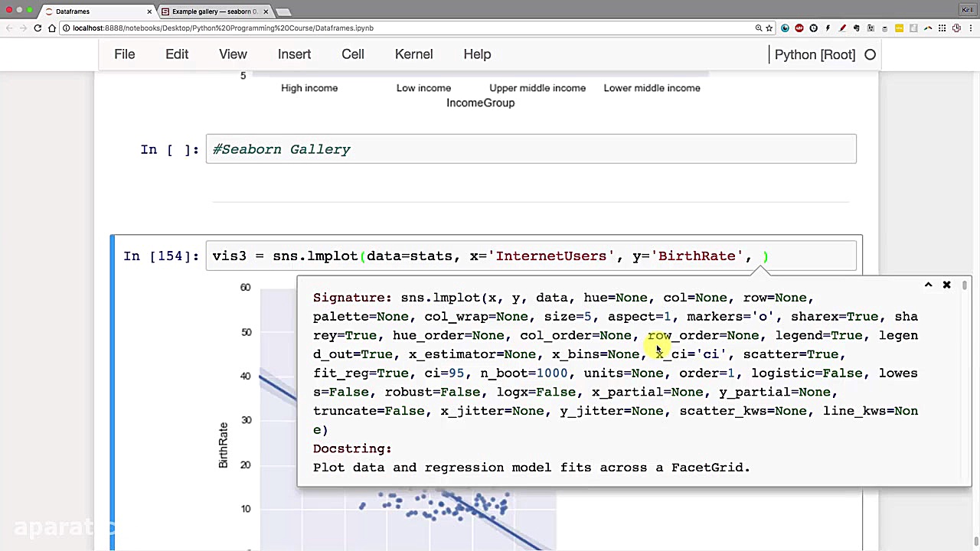This screenshot has height=551, width=980.
Task: Click the Python [Root] kernel name
Action: (x=815, y=54)
